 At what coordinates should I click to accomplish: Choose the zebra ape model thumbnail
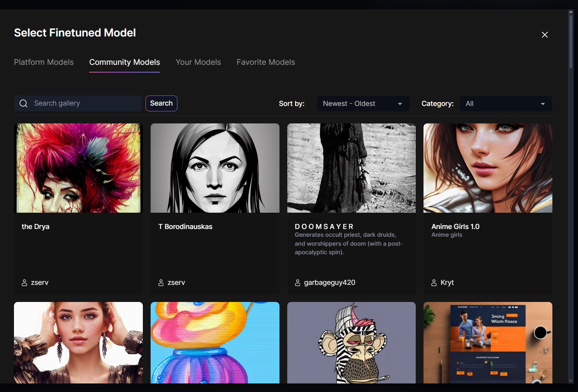pyautogui.click(x=351, y=343)
